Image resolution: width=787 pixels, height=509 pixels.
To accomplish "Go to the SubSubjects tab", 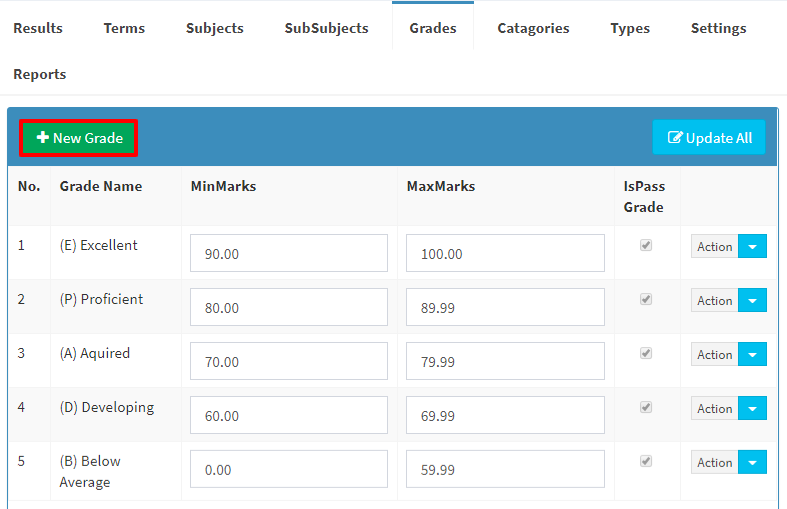I will point(326,28).
